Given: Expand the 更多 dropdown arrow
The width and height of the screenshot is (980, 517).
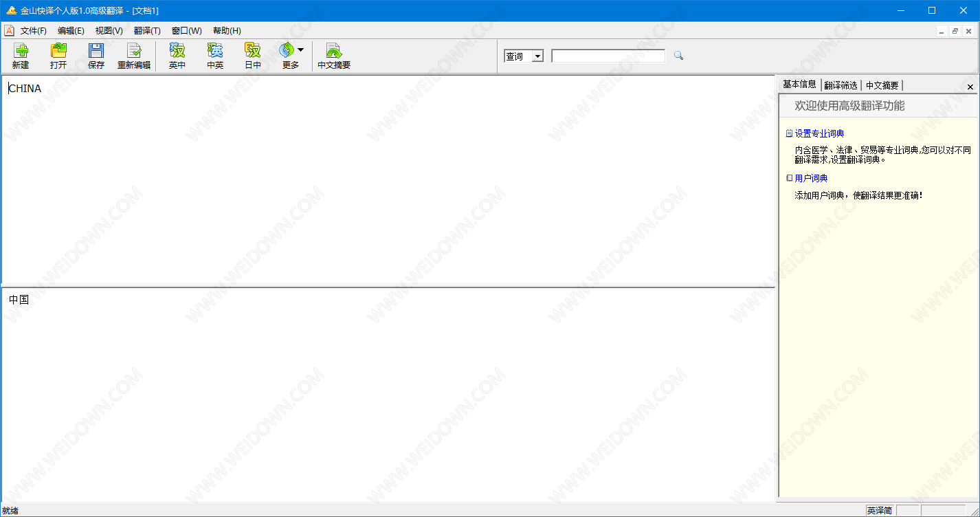Looking at the screenshot, I should 301,50.
